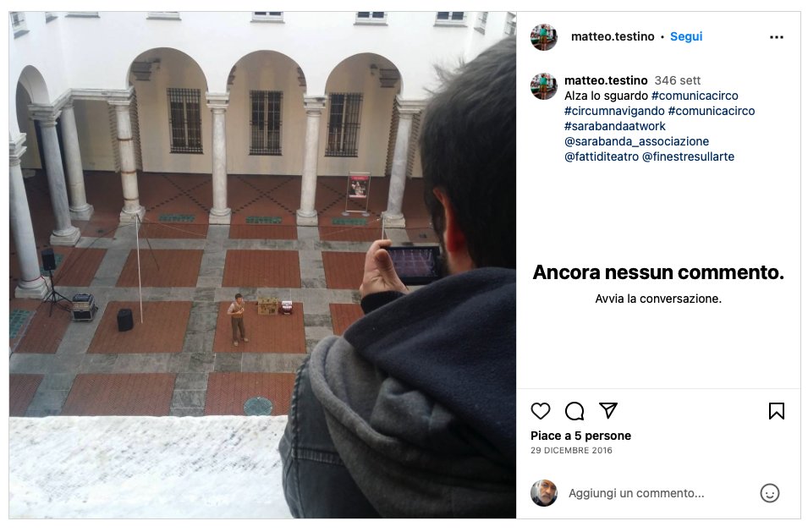The image size is (808, 532).
Task: Visit the @sarabanda_associazione profile mention
Action: (636, 141)
